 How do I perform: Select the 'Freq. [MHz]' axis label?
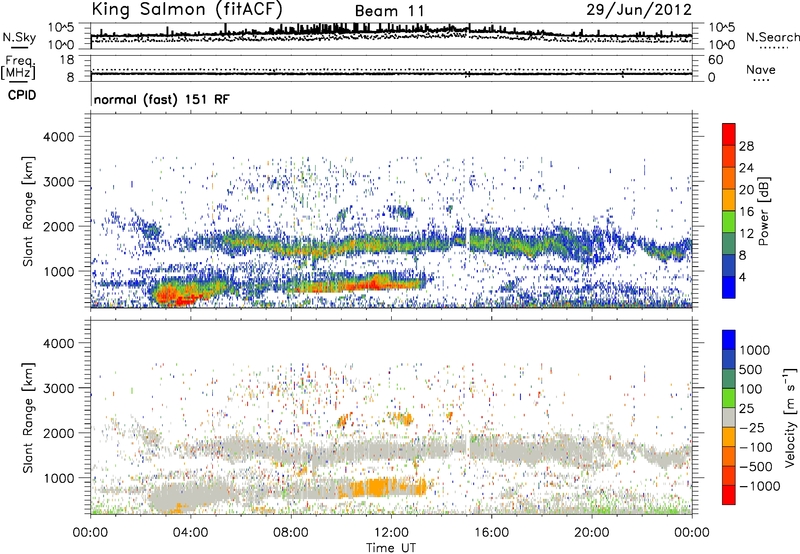(18, 68)
